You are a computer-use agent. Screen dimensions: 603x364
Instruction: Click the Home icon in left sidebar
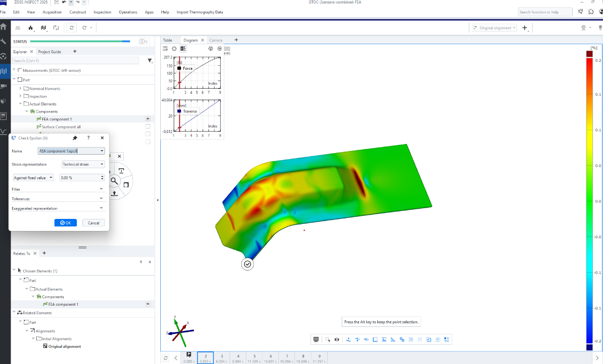[4, 27]
